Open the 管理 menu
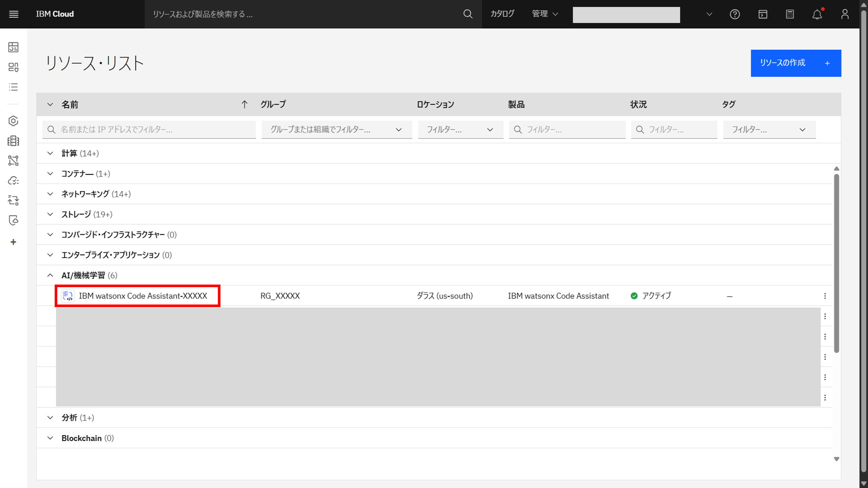868x488 pixels. tap(545, 14)
